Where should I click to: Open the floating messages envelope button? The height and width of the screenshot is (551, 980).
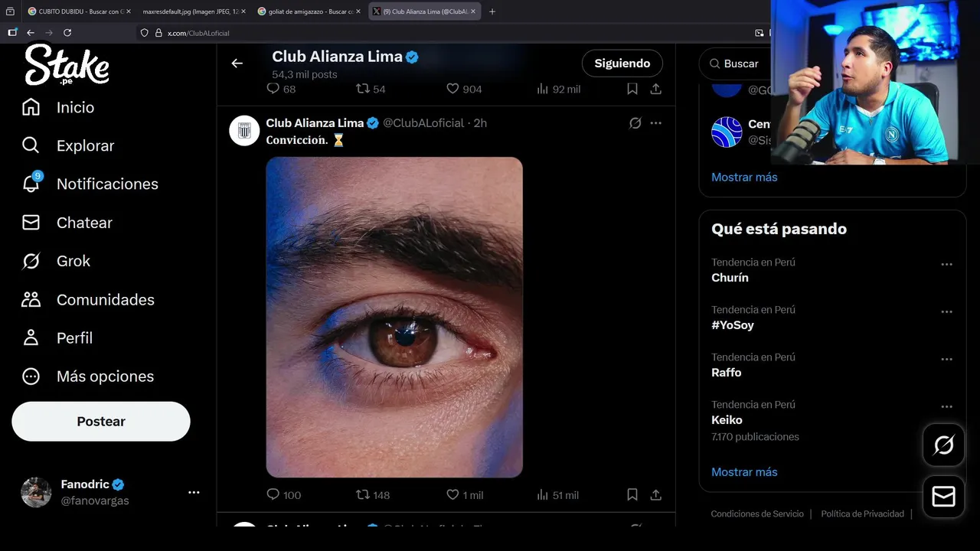coord(943,497)
